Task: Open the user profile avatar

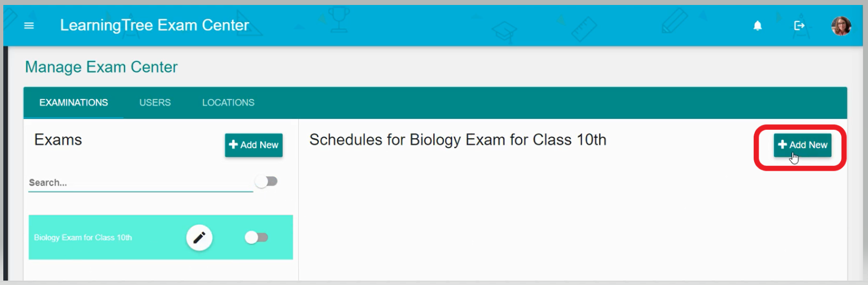Action: [x=841, y=25]
